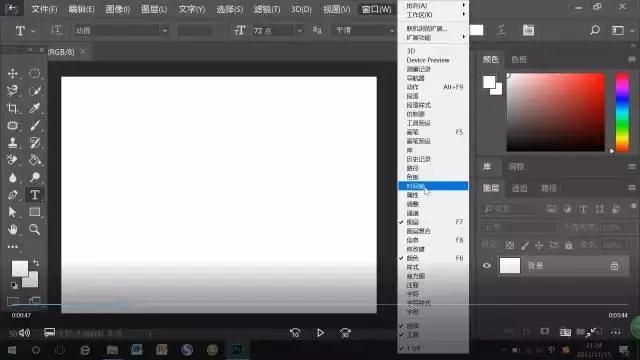
Task: Toggle lock image pixels brush icon
Action: pyautogui.click(x=525, y=245)
